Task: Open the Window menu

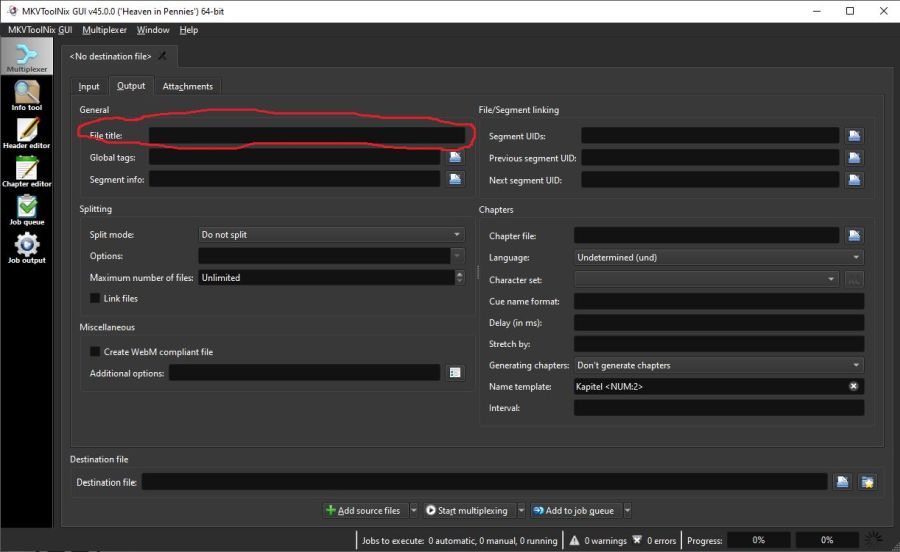Action: click(153, 30)
